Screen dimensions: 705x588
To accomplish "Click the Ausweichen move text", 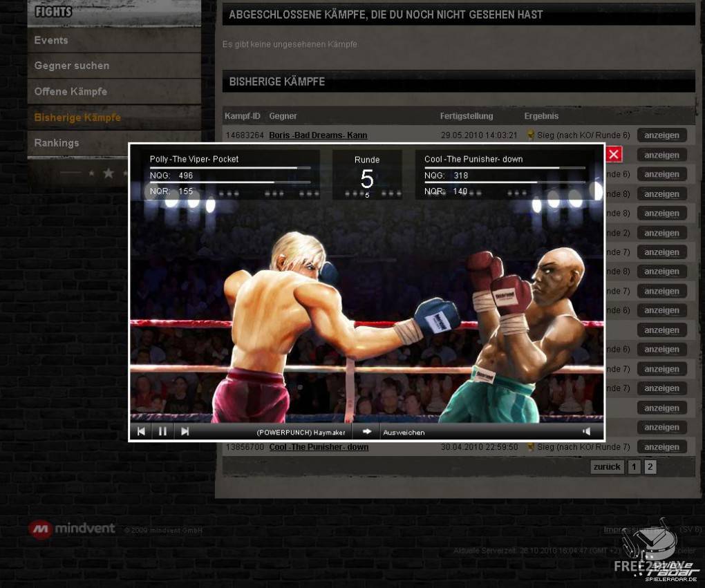I will point(404,433).
